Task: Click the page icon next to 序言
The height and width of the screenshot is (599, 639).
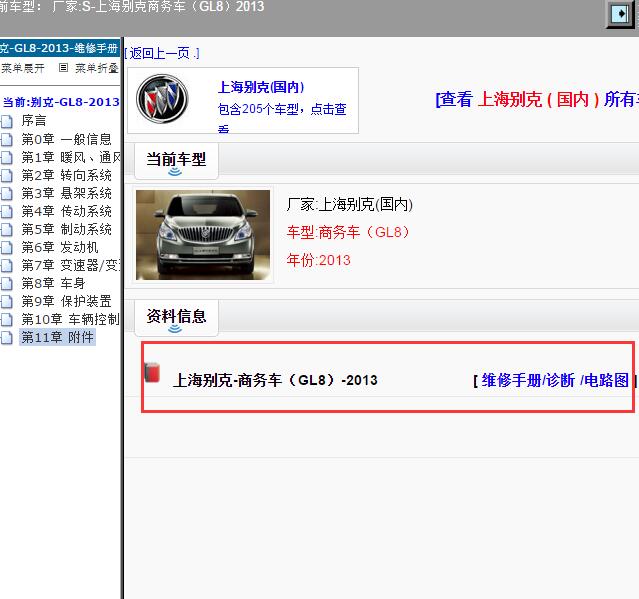Action: coord(7,121)
